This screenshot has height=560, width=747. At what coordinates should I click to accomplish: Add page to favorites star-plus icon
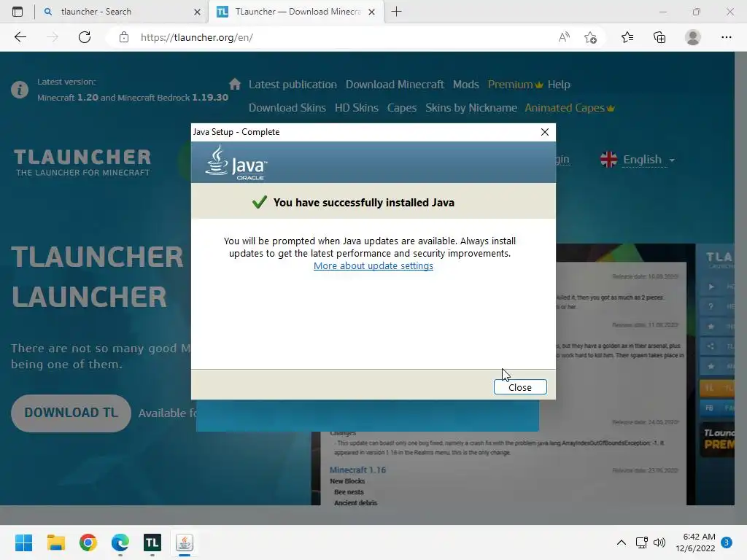(x=590, y=37)
